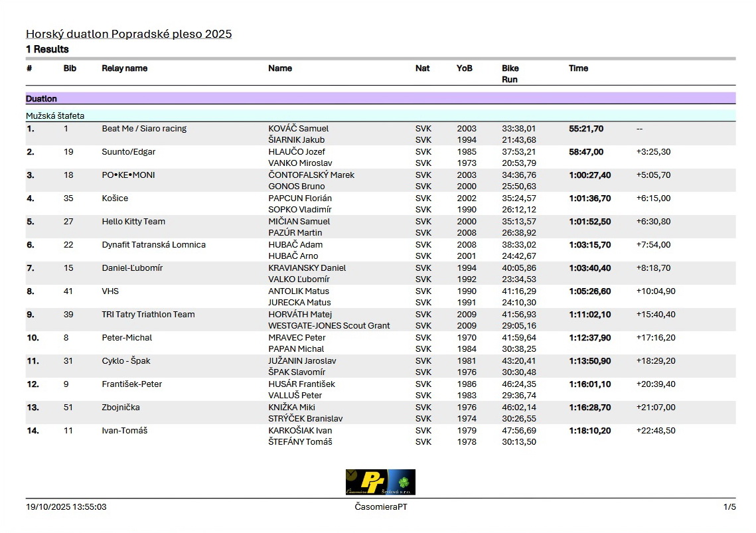Select name 'KARKOŠIAK Ivan'
The image size is (756, 533).
click(x=300, y=431)
